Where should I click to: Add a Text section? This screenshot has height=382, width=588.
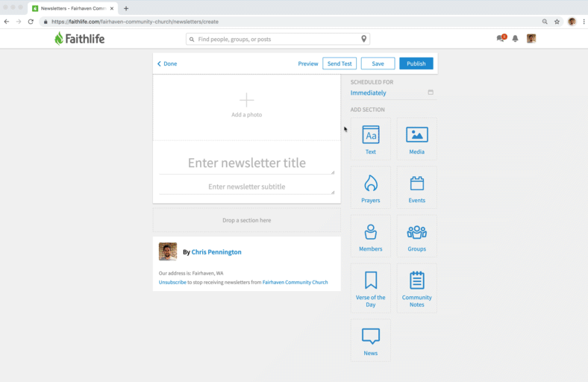point(371,140)
